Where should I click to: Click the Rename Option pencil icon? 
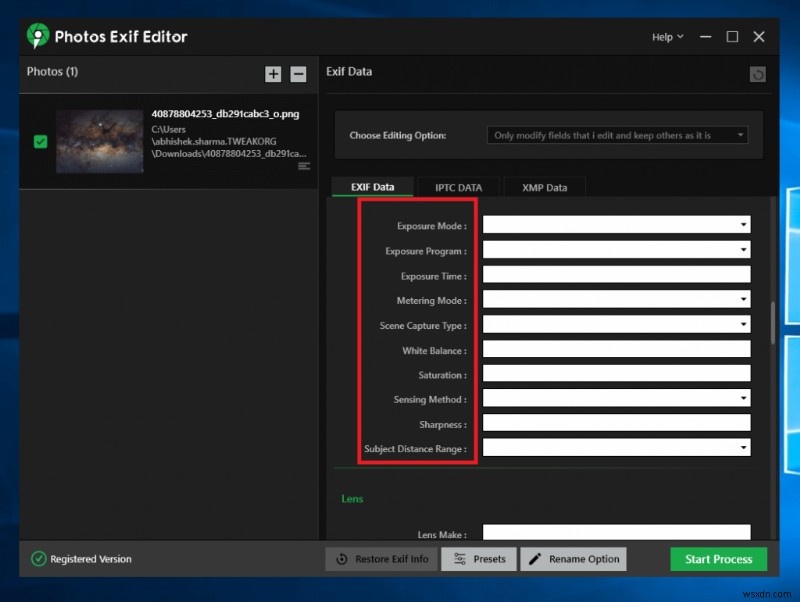pos(535,559)
